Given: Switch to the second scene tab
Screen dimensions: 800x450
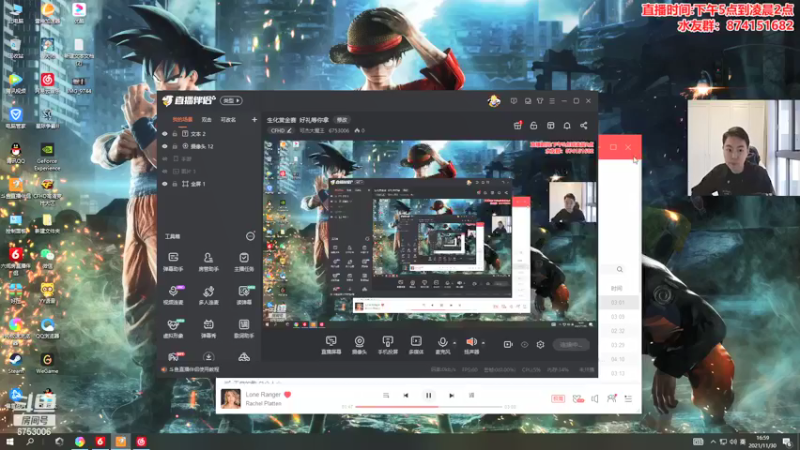Looking at the screenshot, I should [x=207, y=120].
